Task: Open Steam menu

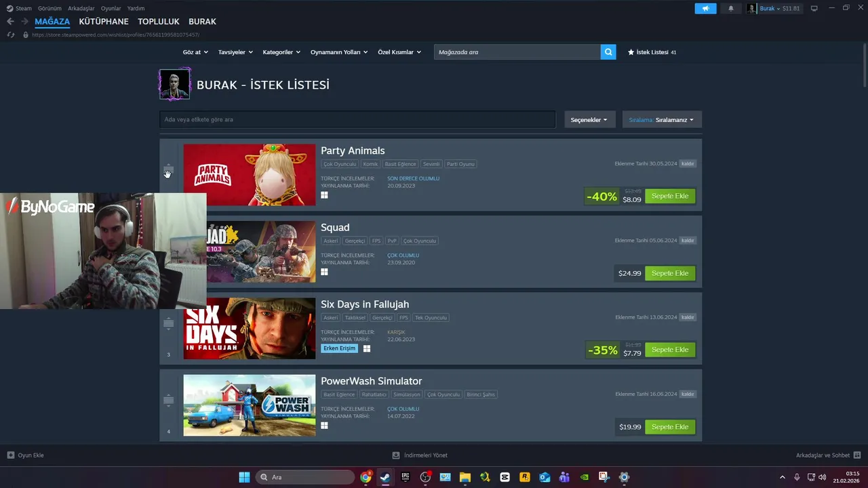Action: pyautogui.click(x=19, y=8)
